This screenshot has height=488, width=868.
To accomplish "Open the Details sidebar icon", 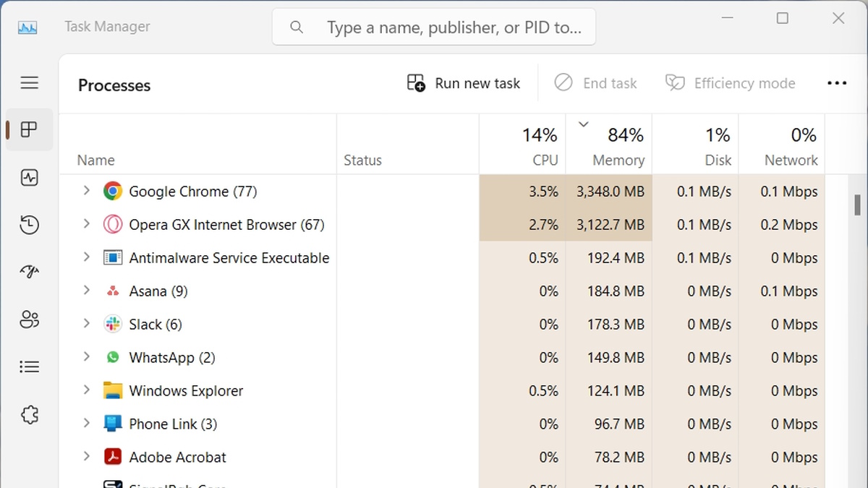I will pyautogui.click(x=30, y=367).
